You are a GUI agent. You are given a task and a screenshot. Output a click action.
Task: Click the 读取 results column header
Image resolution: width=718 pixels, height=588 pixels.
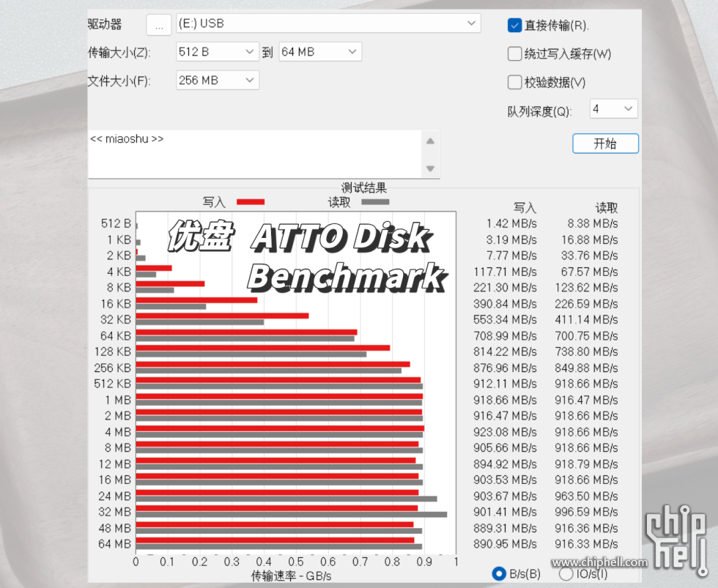point(607,208)
